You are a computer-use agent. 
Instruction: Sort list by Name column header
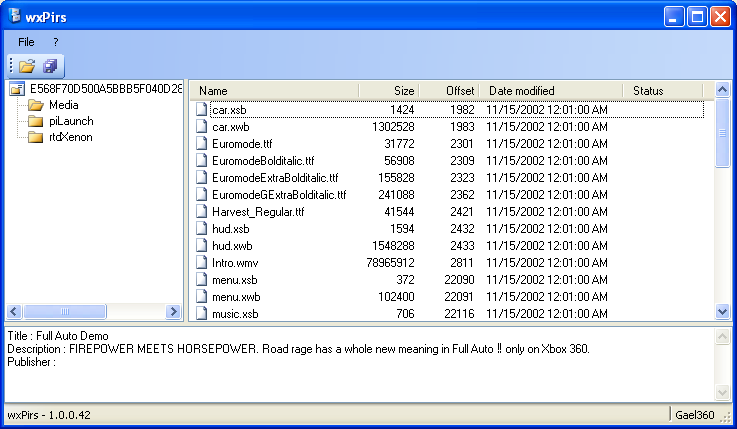click(x=273, y=91)
